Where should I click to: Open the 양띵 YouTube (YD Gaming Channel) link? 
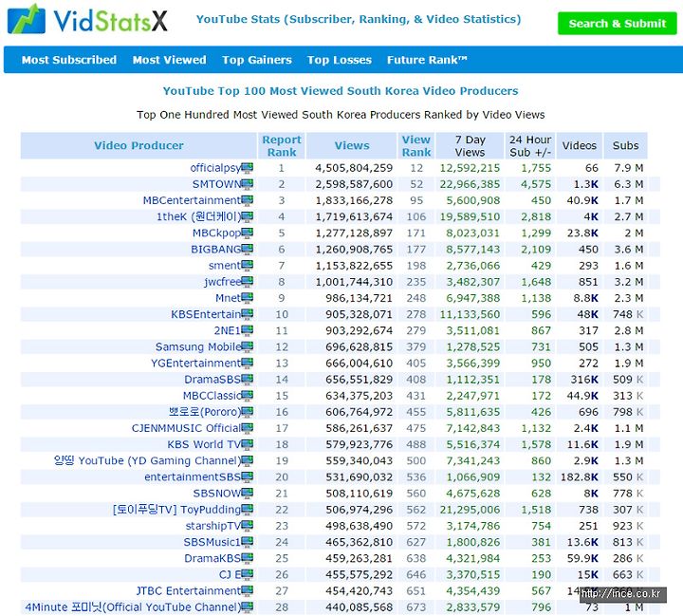(x=147, y=460)
